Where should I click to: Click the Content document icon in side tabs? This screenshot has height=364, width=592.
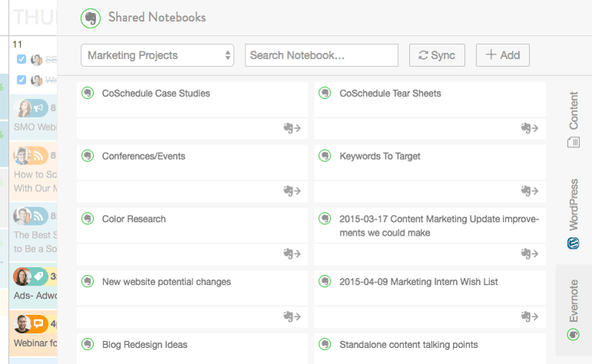click(573, 143)
